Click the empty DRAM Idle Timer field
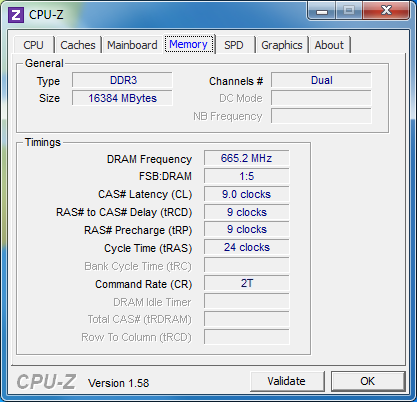The image size is (417, 402). (247, 301)
